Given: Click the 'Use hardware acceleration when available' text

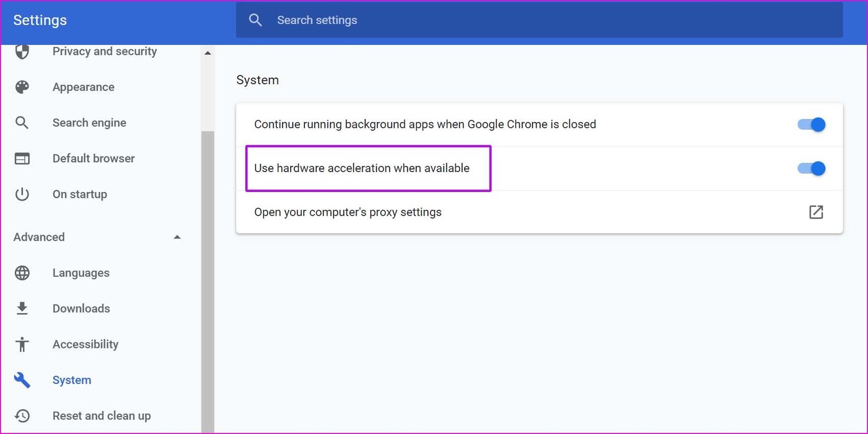Looking at the screenshot, I should 362,168.
